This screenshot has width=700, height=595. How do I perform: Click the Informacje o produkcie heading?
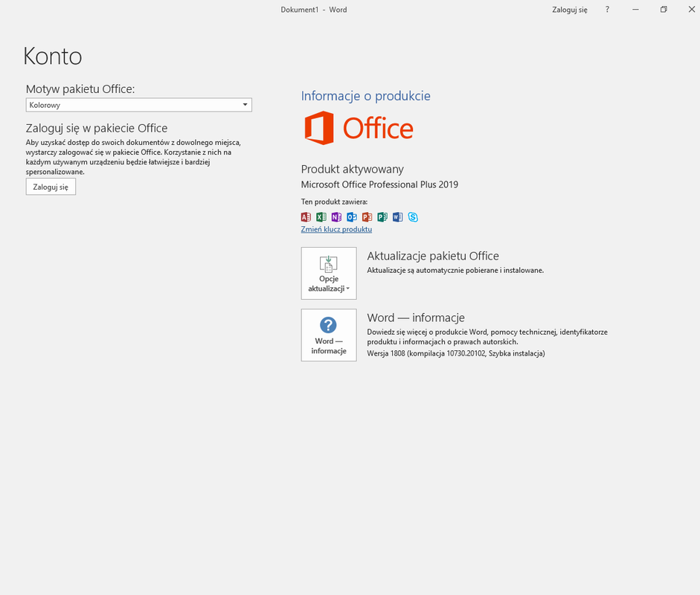[366, 96]
